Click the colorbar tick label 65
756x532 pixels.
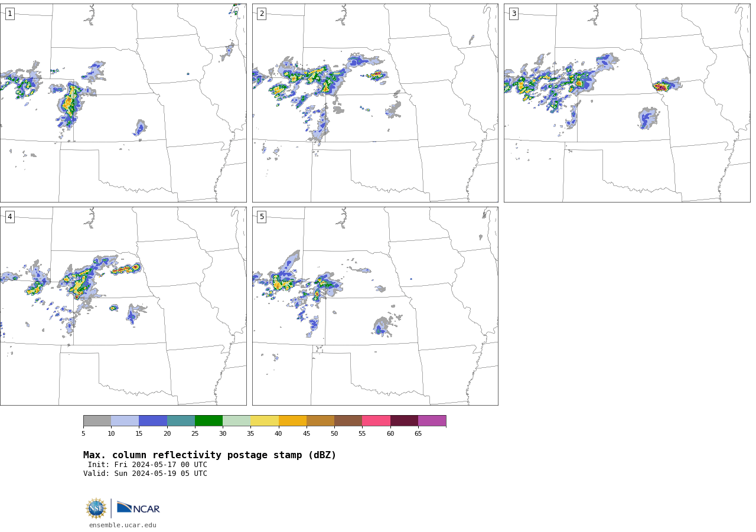418,434
